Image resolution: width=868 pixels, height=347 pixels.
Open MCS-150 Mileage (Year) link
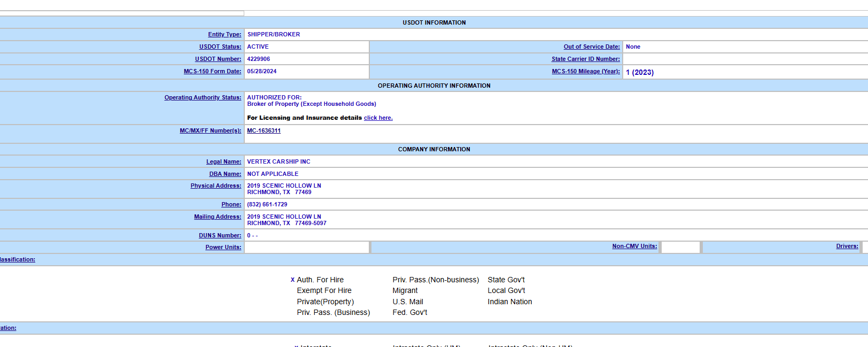coord(586,71)
